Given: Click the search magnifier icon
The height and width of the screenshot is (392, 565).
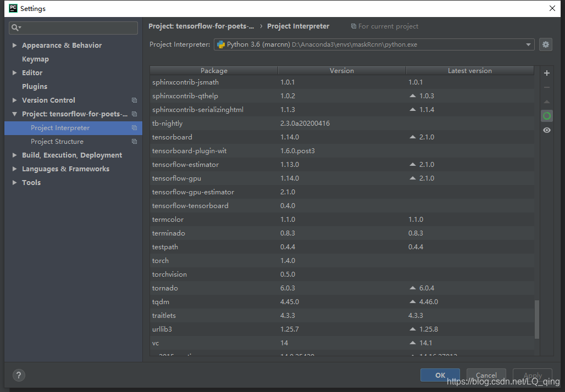Looking at the screenshot, I should (x=14, y=27).
